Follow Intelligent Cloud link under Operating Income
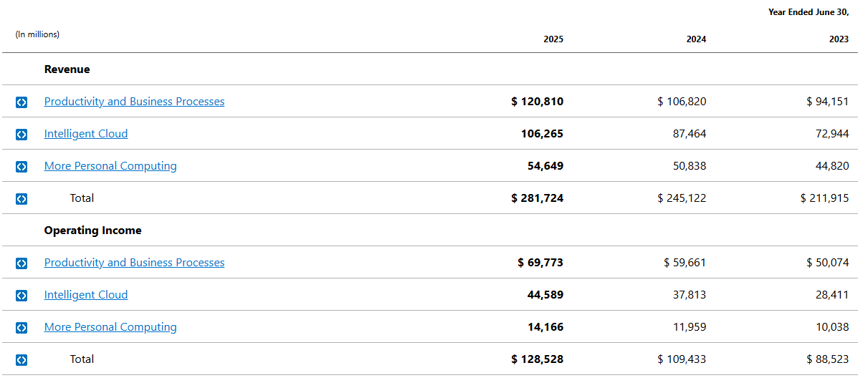Viewport: 868px width, 388px height. pos(86,295)
